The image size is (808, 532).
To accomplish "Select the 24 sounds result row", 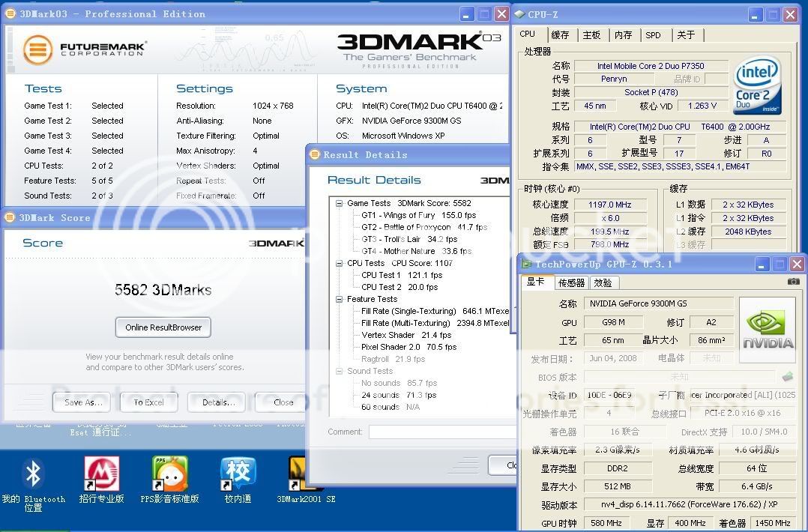I will click(x=398, y=395).
